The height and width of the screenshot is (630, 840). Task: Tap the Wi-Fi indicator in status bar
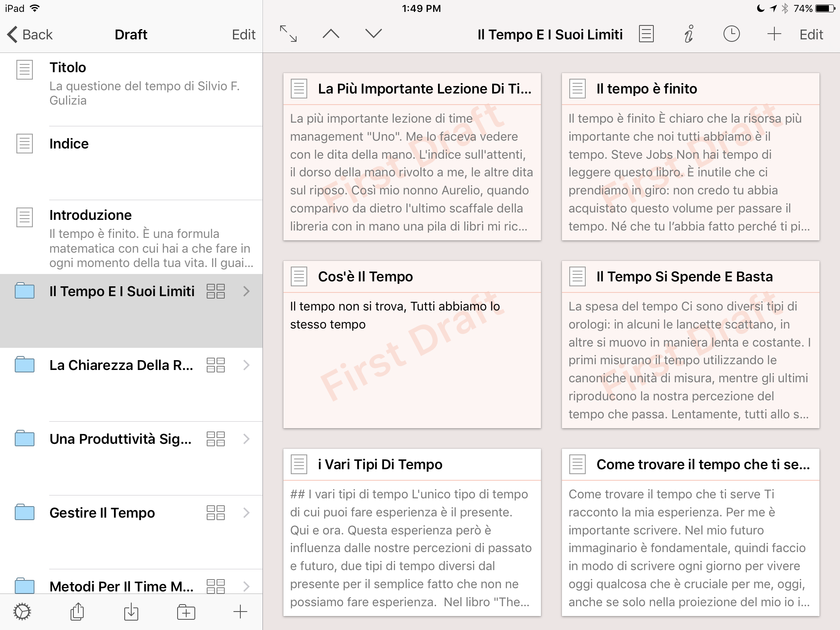tap(35, 8)
